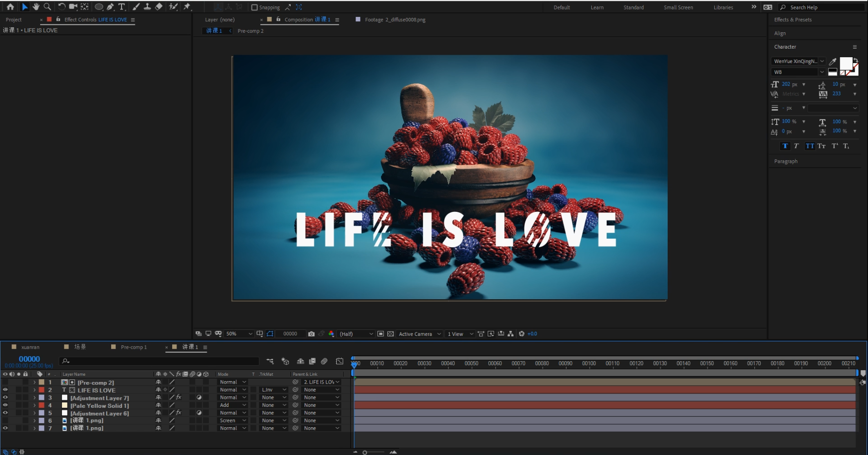Screen dimensions: 868x455
Task: Select the Standard workspace
Action: click(x=633, y=7)
